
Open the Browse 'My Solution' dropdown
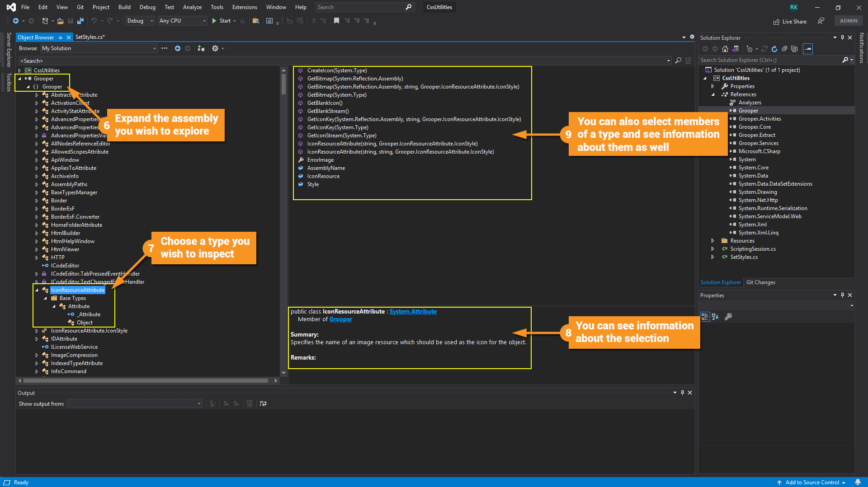99,48
